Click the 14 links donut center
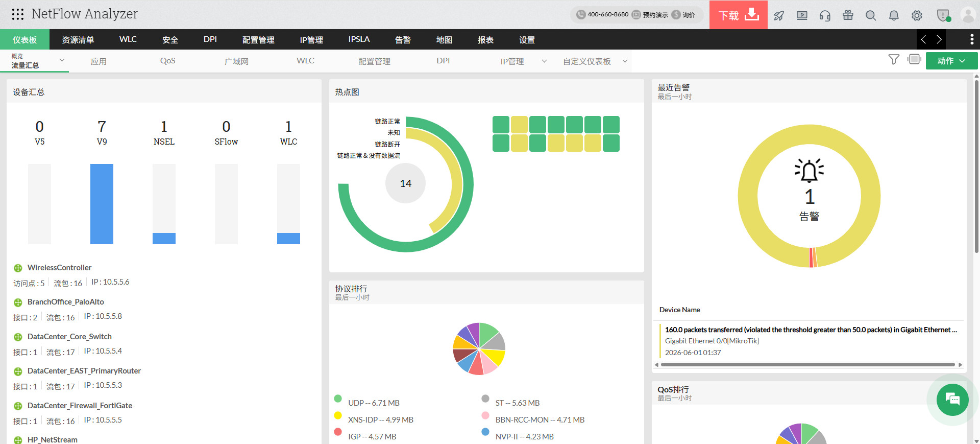 [x=405, y=183]
